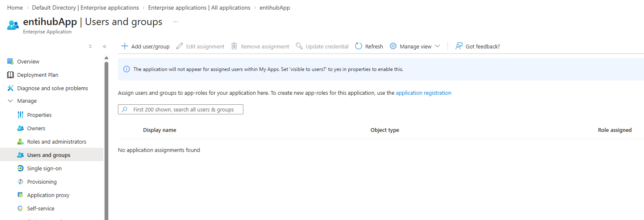Click the Owners people icon
The image size is (644, 220).
tap(20, 128)
